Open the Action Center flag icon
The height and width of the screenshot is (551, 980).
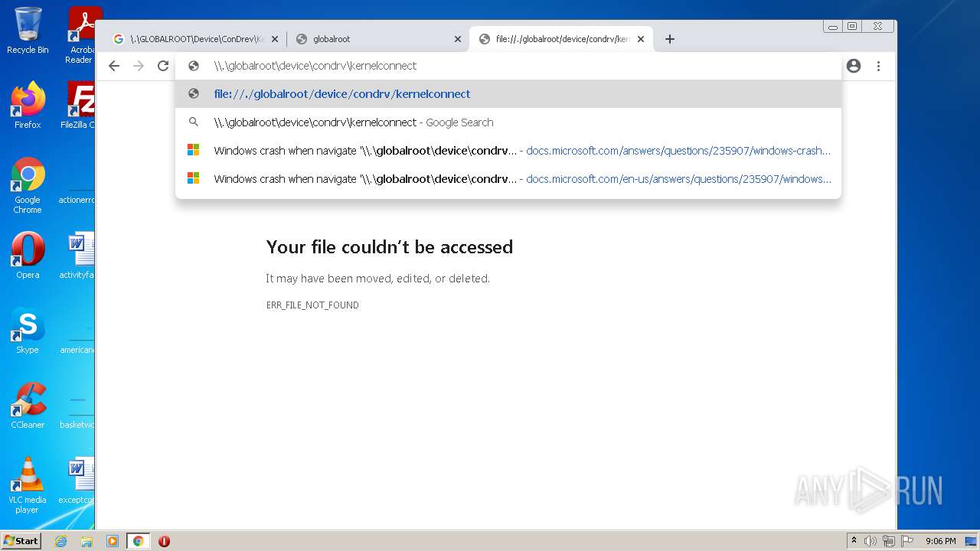907,541
